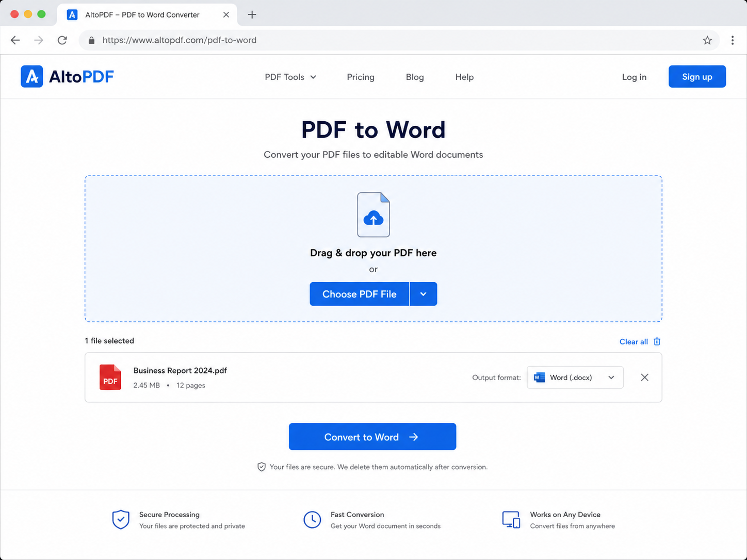
Task: Go back to previous page
Action: pos(15,40)
